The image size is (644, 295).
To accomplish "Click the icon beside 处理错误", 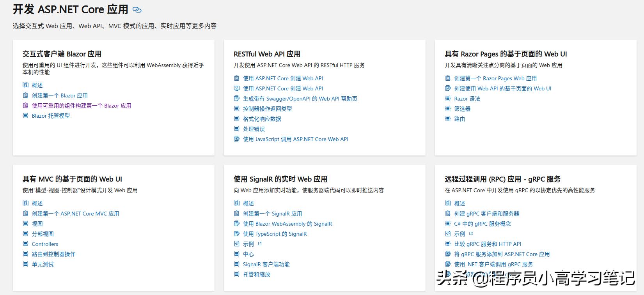I will point(236,129).
